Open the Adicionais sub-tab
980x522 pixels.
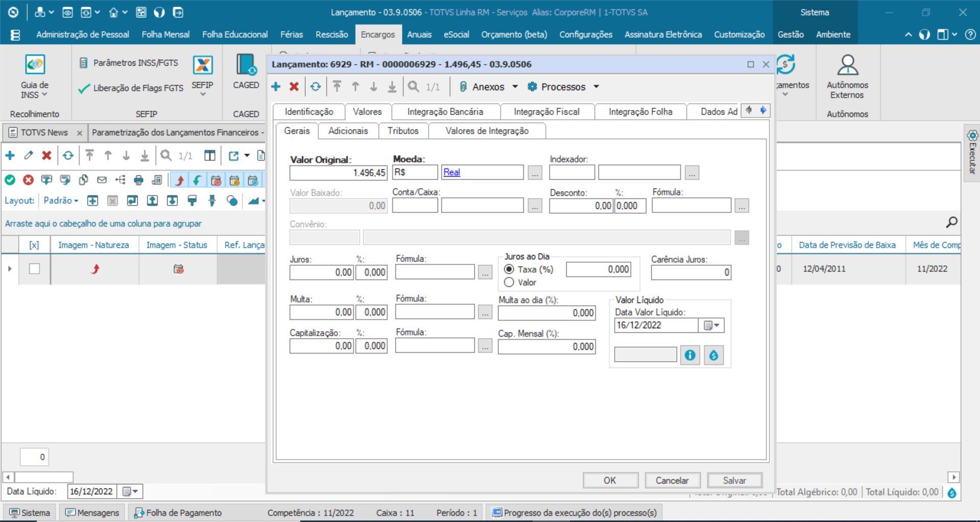point(348,131)
